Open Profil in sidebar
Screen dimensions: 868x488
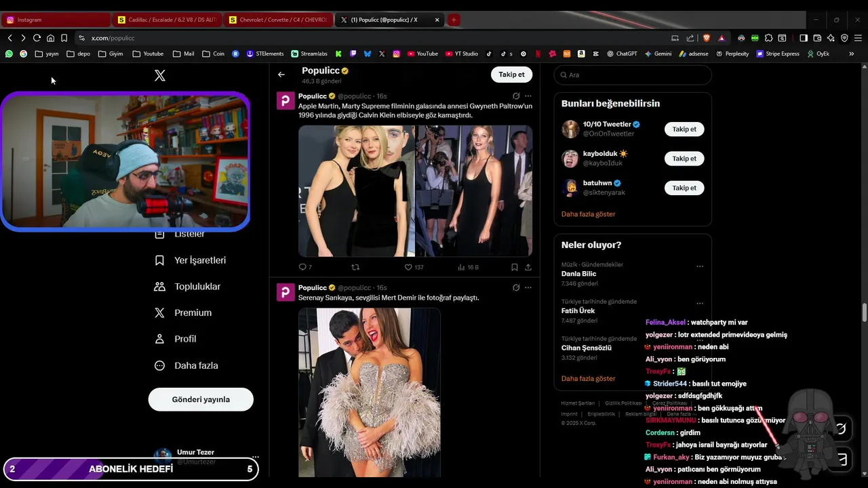tap(176, 339)
